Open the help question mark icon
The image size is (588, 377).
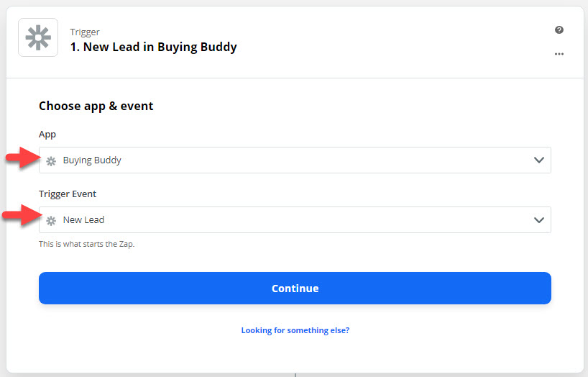[559, 30]
